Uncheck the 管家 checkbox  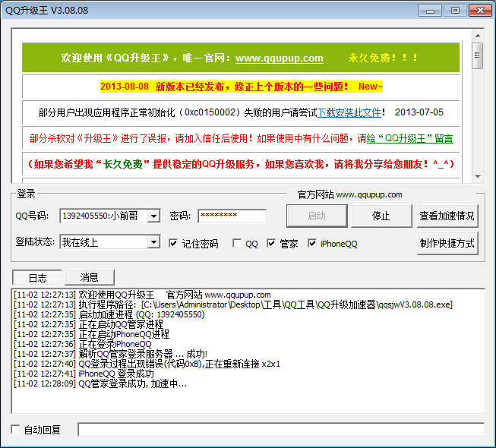(272, 244)
